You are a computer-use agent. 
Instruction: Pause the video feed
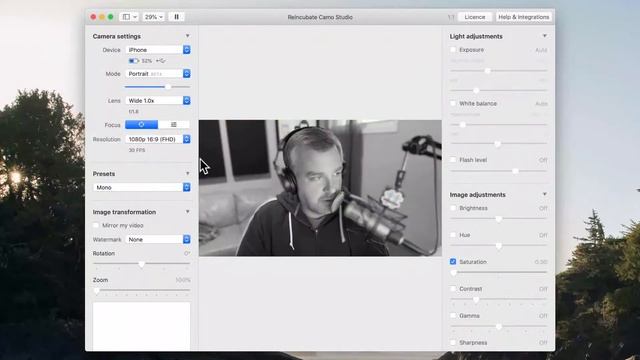[176, 17]
